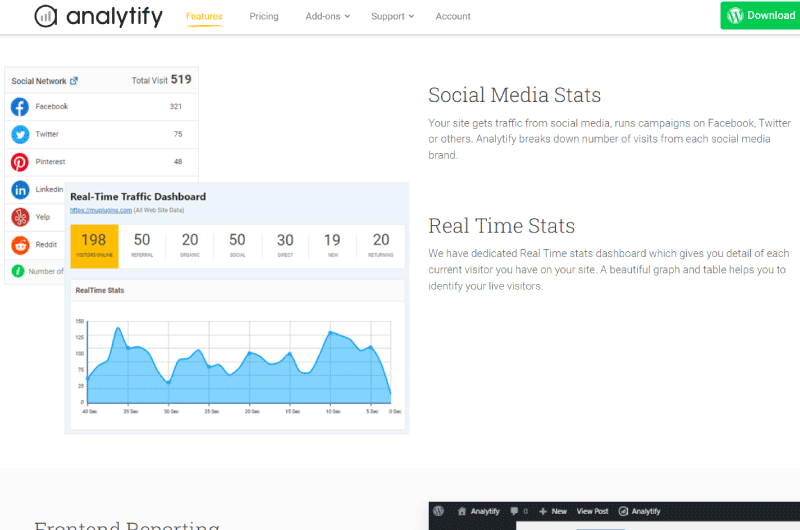Click the Yelp icon
Viewport: 800px width, 530px height.
tap(20, 217)
